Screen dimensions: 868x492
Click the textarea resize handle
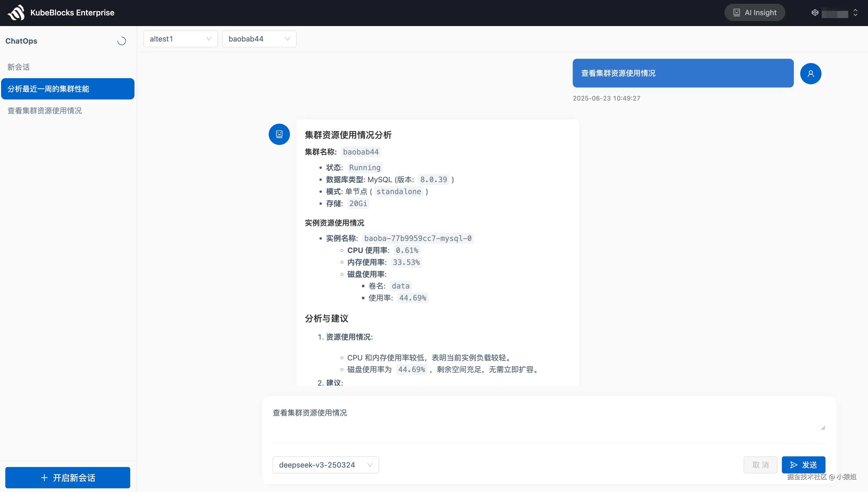click(823, 428)
